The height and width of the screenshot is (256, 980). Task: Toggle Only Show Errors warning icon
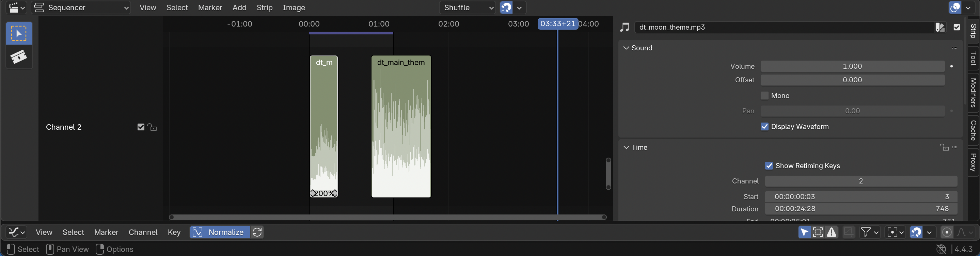click(832, 232)
